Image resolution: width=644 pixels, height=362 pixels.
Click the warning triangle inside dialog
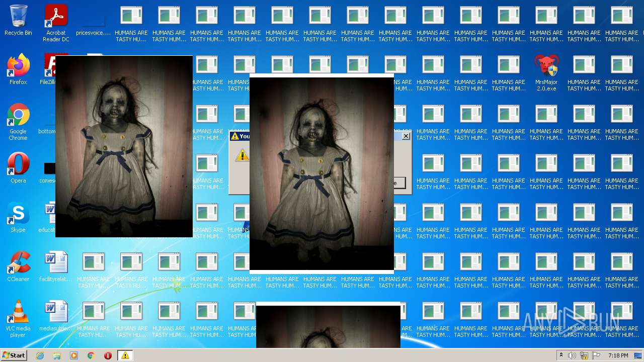pyautogui.click(x=242, y=155)
